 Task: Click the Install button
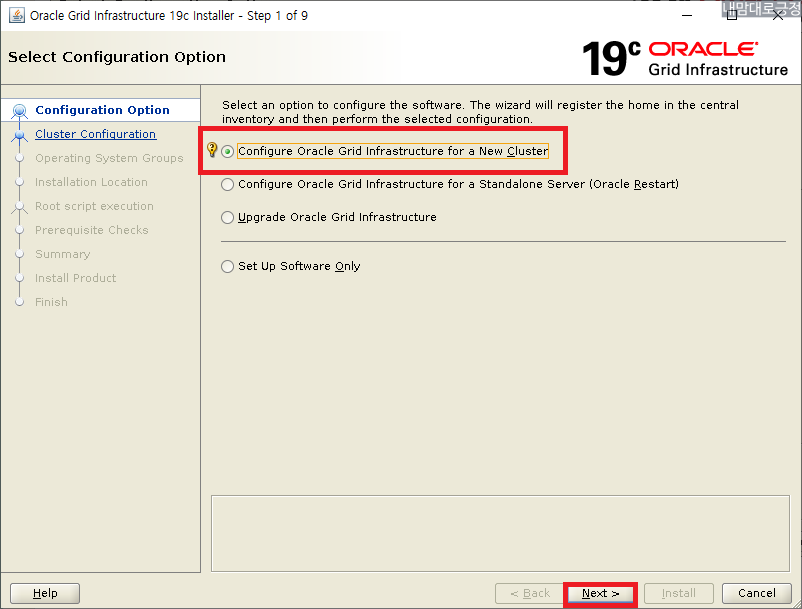tap(679, 593)
